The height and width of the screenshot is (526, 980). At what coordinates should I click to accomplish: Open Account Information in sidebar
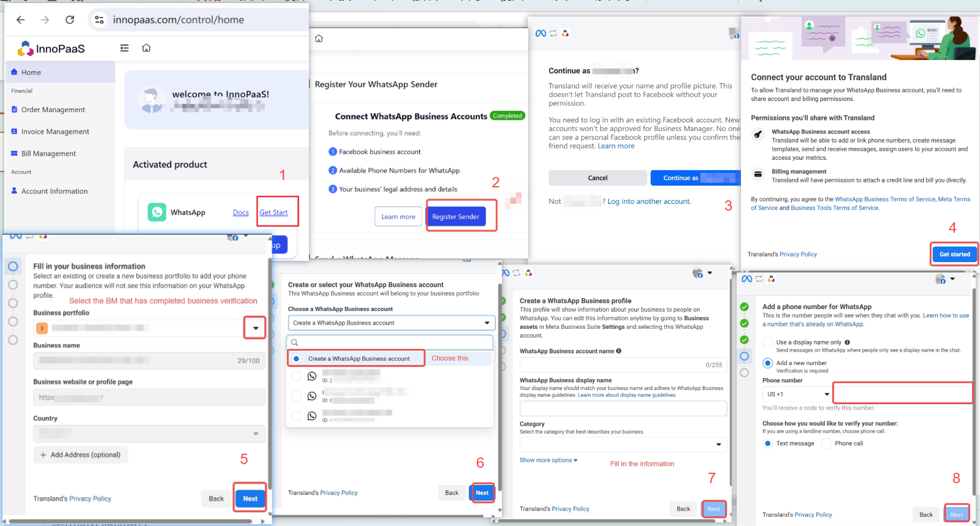55,191
